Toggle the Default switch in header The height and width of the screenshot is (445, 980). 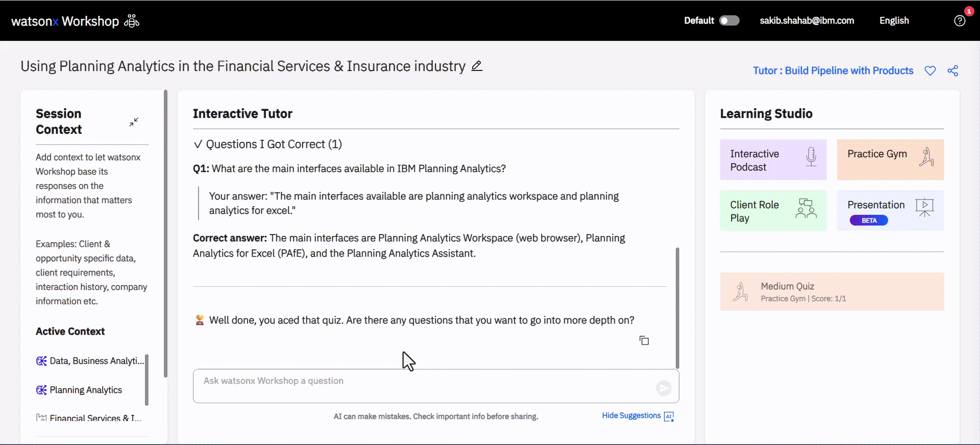(x=729, y=20)
